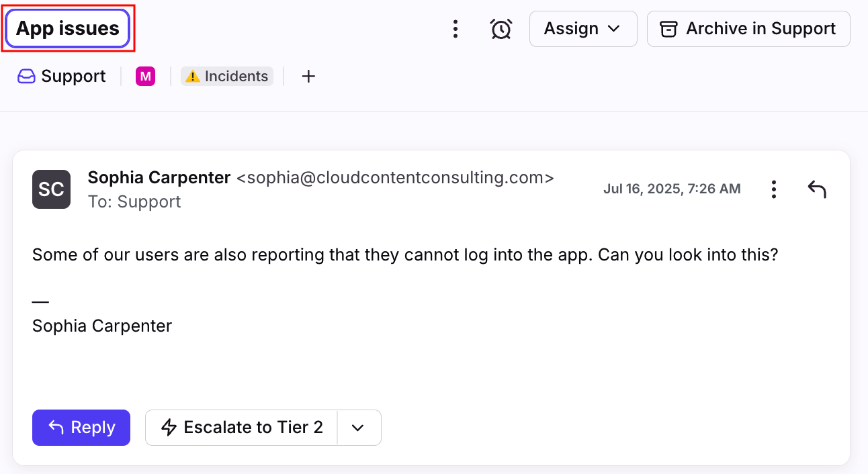Click the Incidents tag
The width and height of the screenshot is (868, 474).
[x=227, y=77]
